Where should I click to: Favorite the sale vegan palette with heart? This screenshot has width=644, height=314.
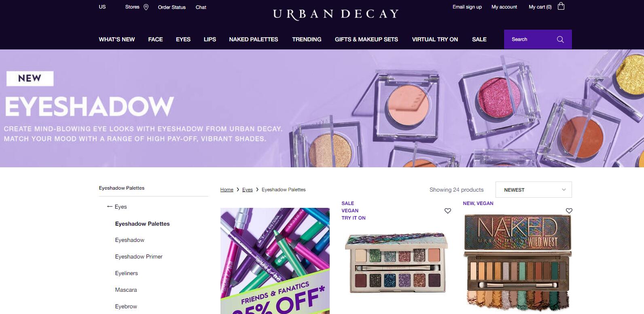(x=448, y=211)
